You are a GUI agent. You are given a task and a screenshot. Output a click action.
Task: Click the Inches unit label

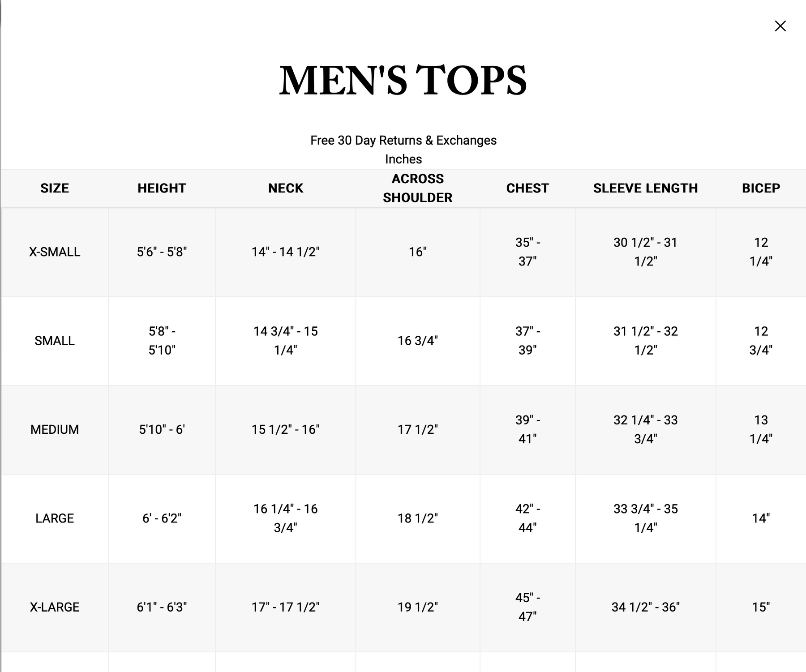(403, 159)
